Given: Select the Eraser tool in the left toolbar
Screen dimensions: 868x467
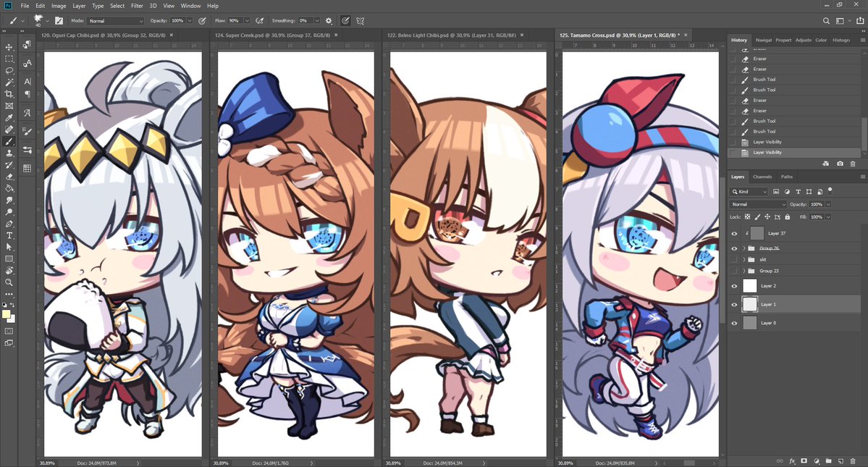Looking at the screenshot, I should click(x=9, y=177).
